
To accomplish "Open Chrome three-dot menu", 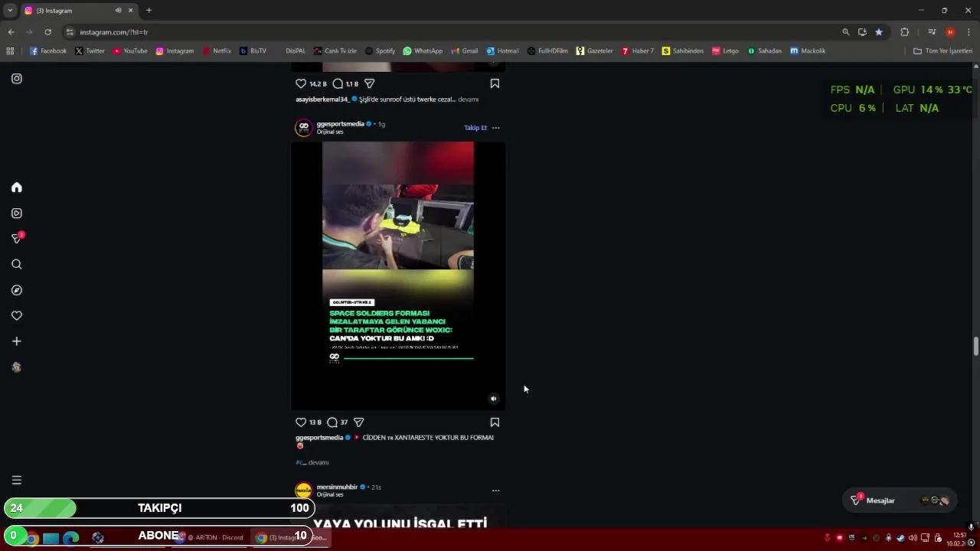I will 969,32.
